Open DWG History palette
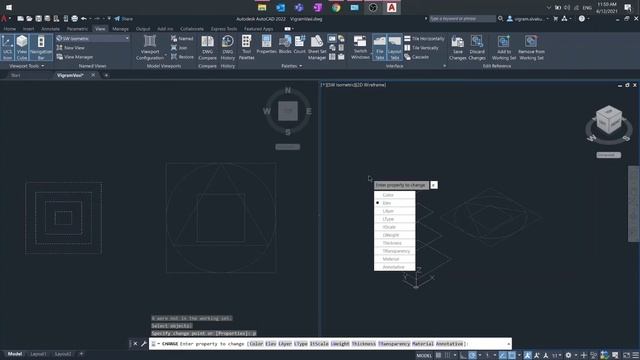 click(228, 47)
